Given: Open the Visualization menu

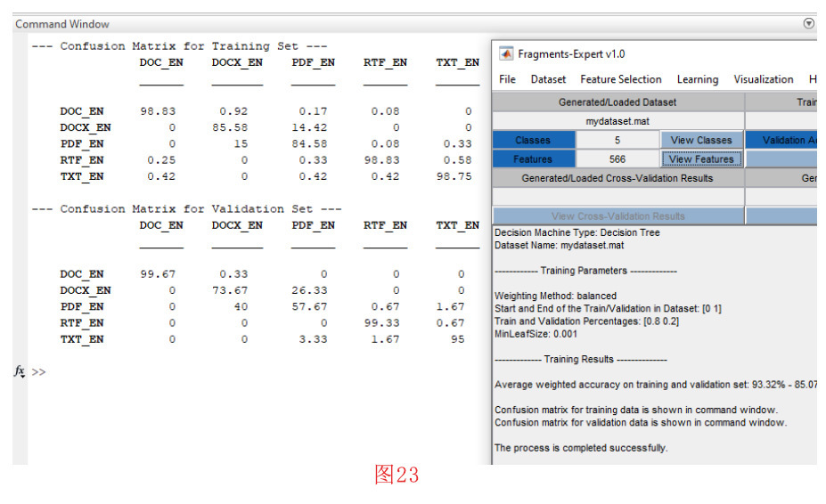Looking at the screenshot, I should [x=763, y=79].
